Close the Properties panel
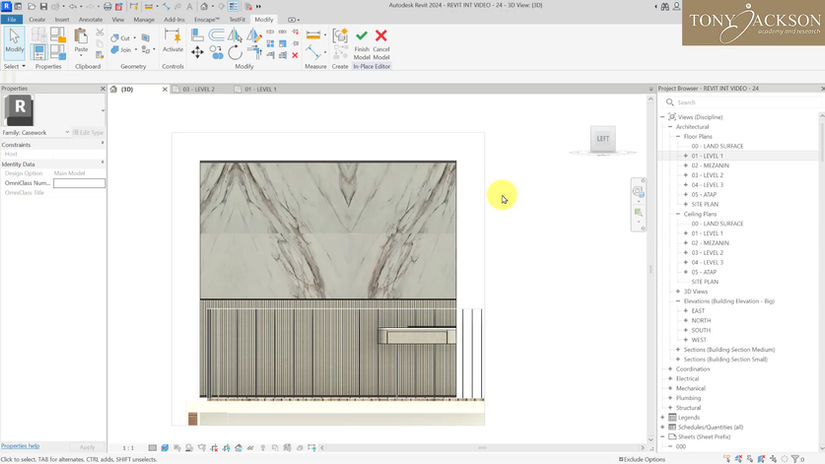The image size is (825, 464). [103, 89]
